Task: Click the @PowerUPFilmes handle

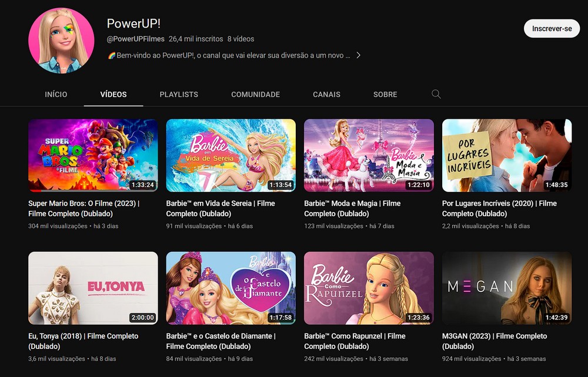Action: point(135,39)
